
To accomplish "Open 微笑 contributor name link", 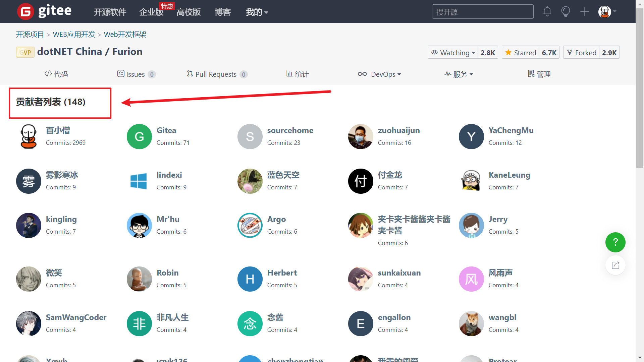I will click(x=54, y=273).
